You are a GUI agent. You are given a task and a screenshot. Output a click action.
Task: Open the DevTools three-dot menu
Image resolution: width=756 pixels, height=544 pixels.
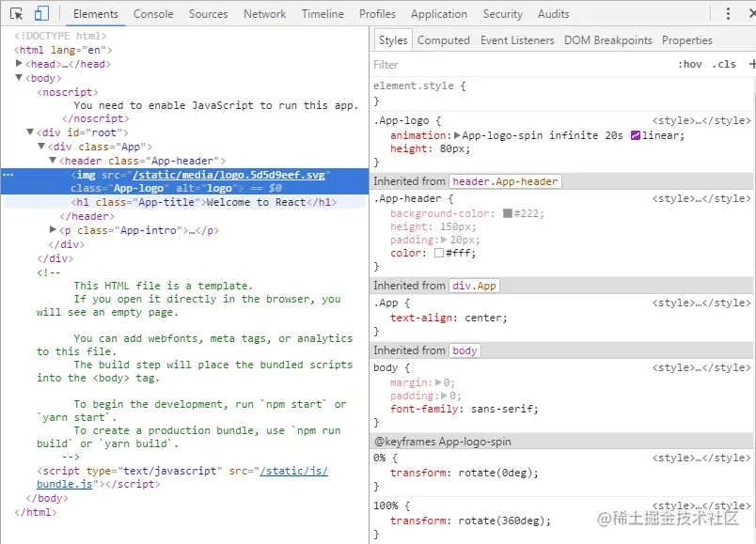(728, 13)
